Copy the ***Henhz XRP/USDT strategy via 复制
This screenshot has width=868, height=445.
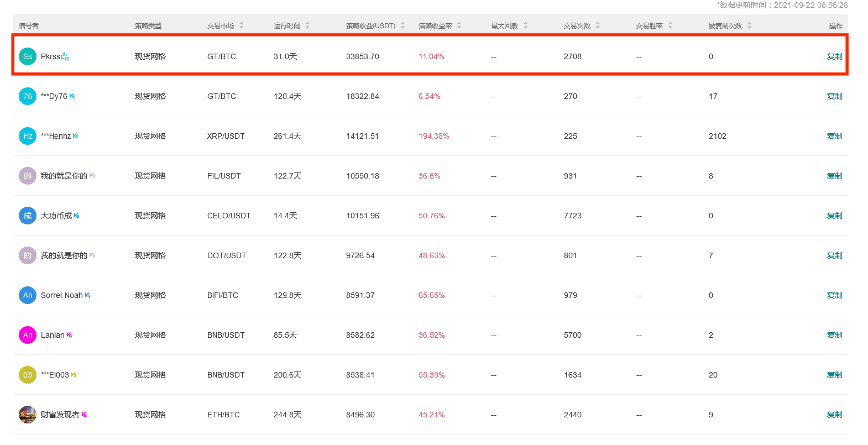point(834,136)
